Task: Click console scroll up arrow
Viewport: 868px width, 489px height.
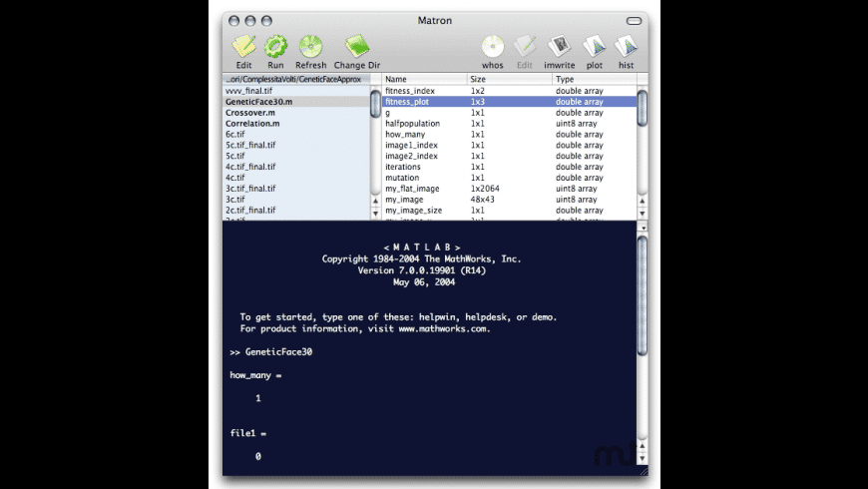Action: pos(643,446)
